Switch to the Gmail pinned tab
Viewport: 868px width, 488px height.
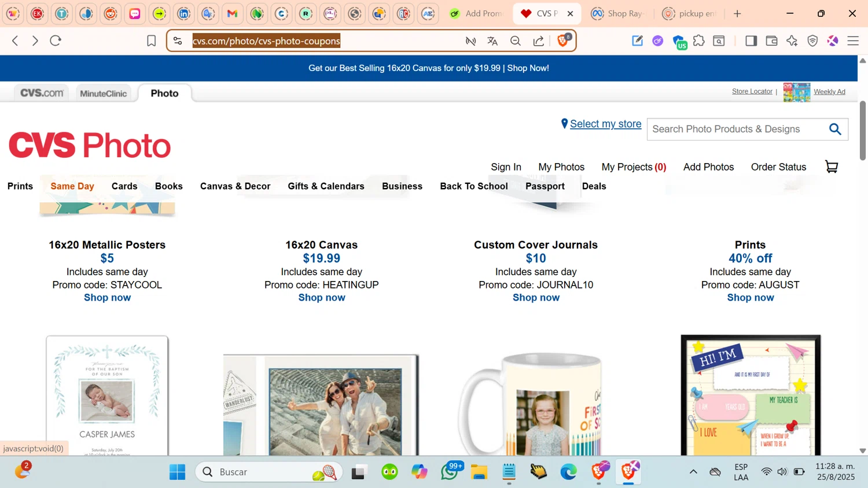[x=233, y=13]
